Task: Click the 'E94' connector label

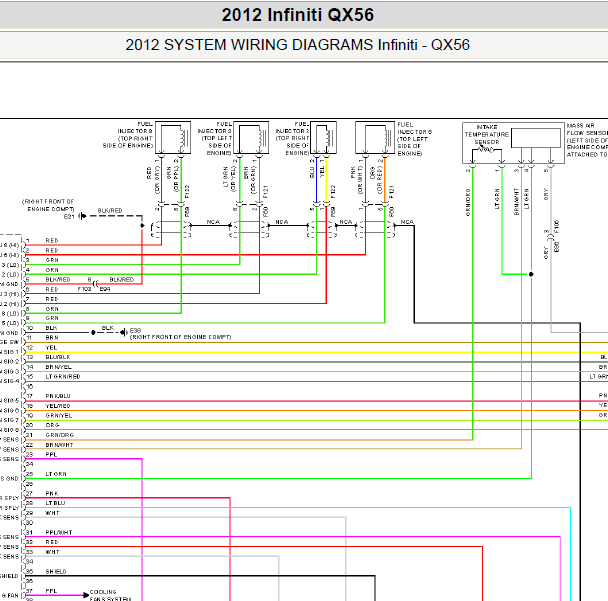Action: (105, 289)
